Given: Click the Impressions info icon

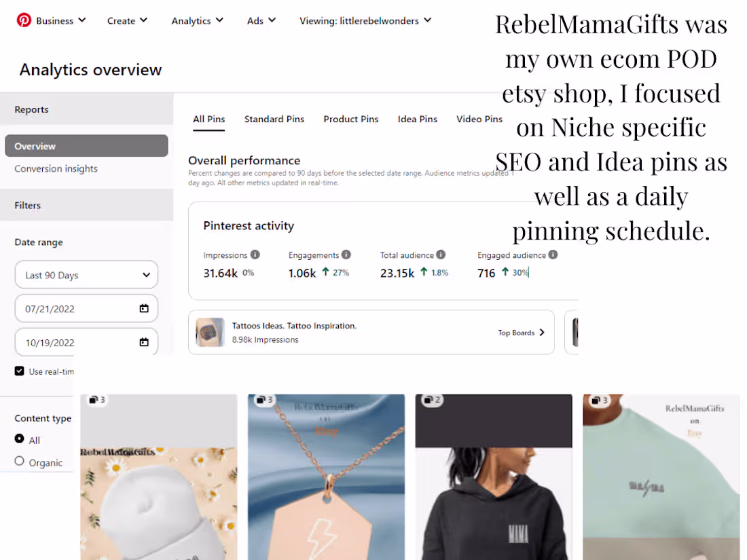Looking at the screenshot, I should [254, 255].
